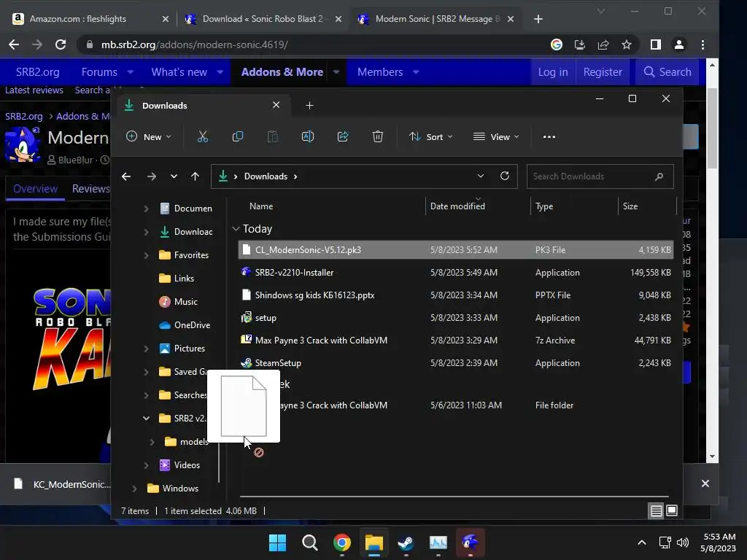Image resolution: width=747 pixels, height=560 pixels.
Task: Open the See more ellipsis menu
Action: pos(549,136)
